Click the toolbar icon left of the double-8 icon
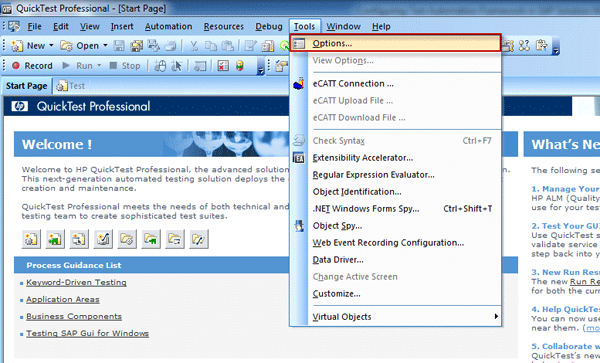This screenshot has width=600, height=363. click(508, 46)
